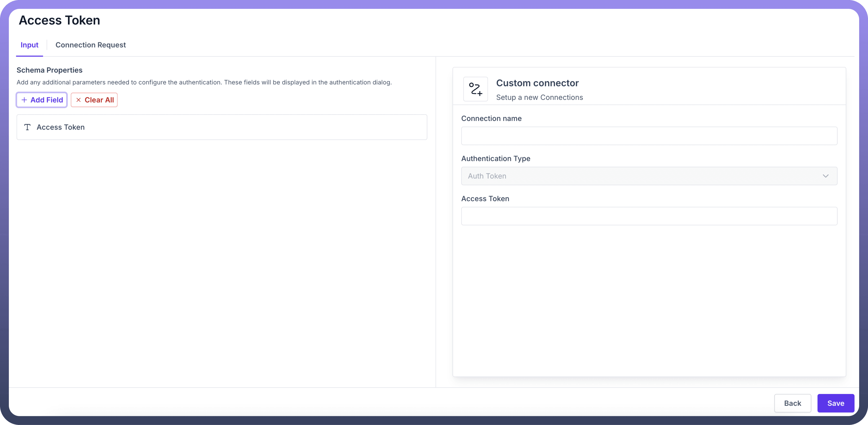The image size is (868, 425).
Task: Expand the Authentication Type chevron arrow
Action: [x=825, y=176]
